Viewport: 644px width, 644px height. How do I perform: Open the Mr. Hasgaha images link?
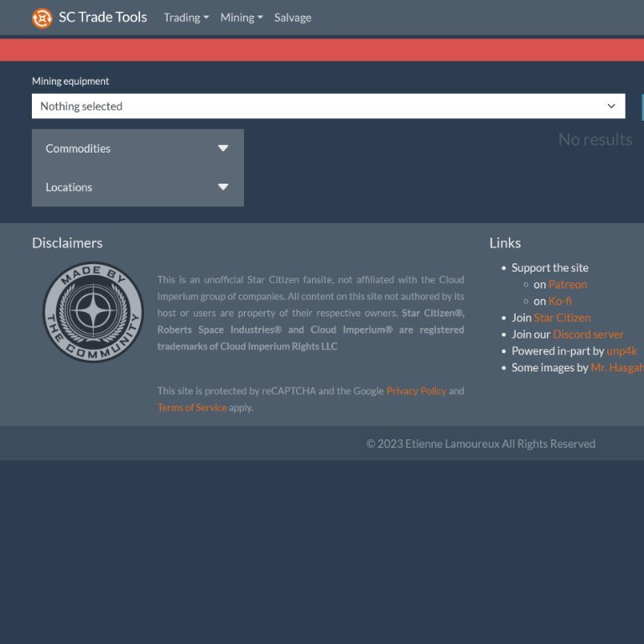point(616,368)
